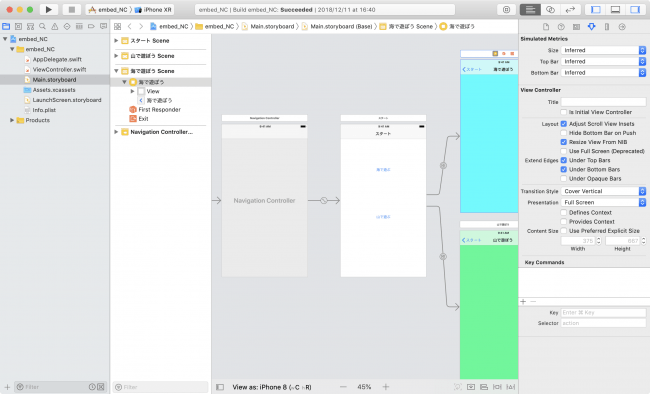Viewport: 650px width, 394px height.
Task: Select Exit in the outline
Action: (143, 119)
